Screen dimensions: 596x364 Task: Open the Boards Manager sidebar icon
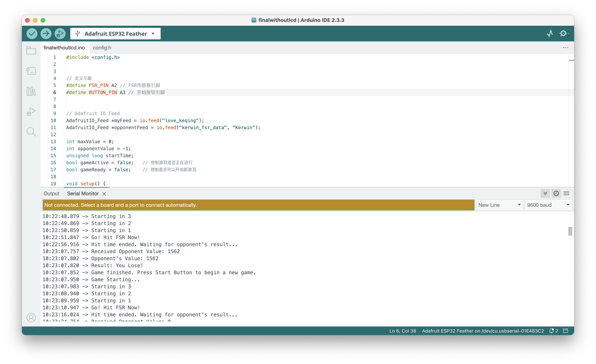tap(31, 71)
